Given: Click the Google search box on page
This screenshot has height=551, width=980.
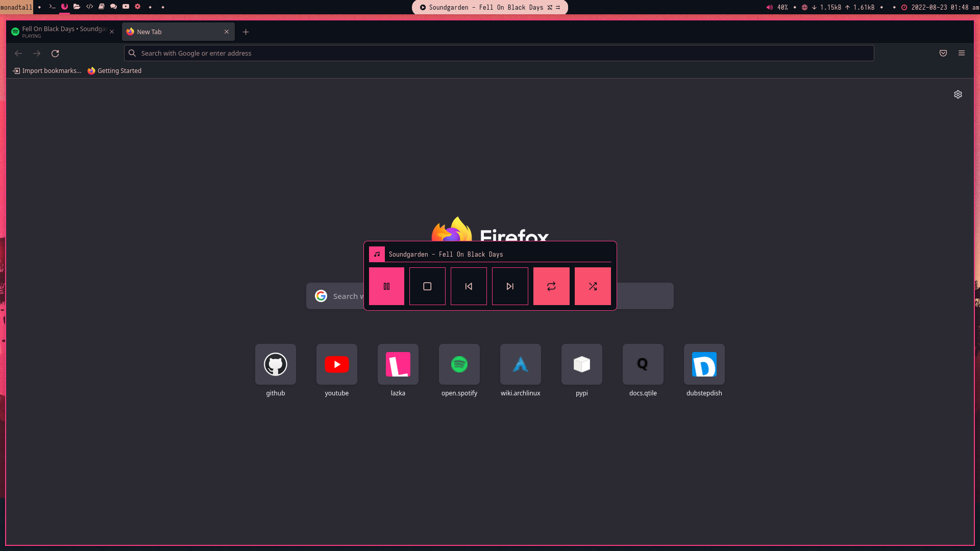Looking at the screenshot, I should tap(490, 296).
